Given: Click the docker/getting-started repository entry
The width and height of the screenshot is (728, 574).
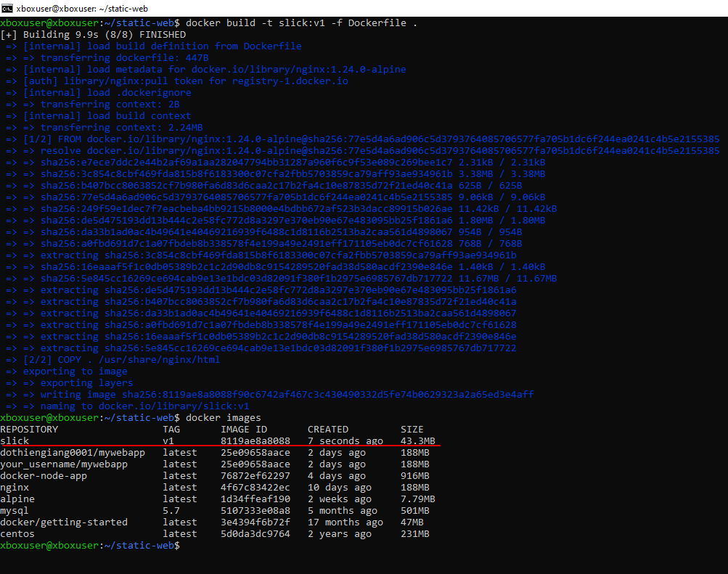Looking at the screenshot, I should (64, 522).
